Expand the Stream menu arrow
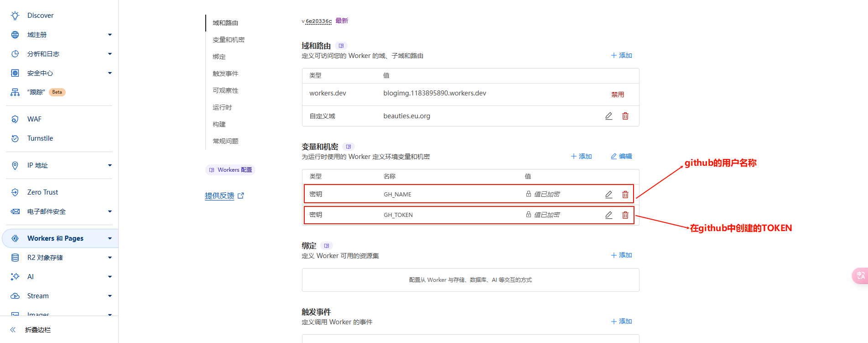Image resolution: width=868 pixels, height=343 pixels. pos(110,296)
